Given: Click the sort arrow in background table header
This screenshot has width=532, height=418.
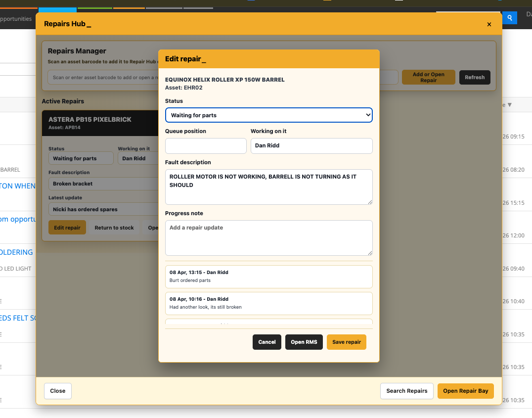Looking at the screenshot, I should click(x=510, y=105).
